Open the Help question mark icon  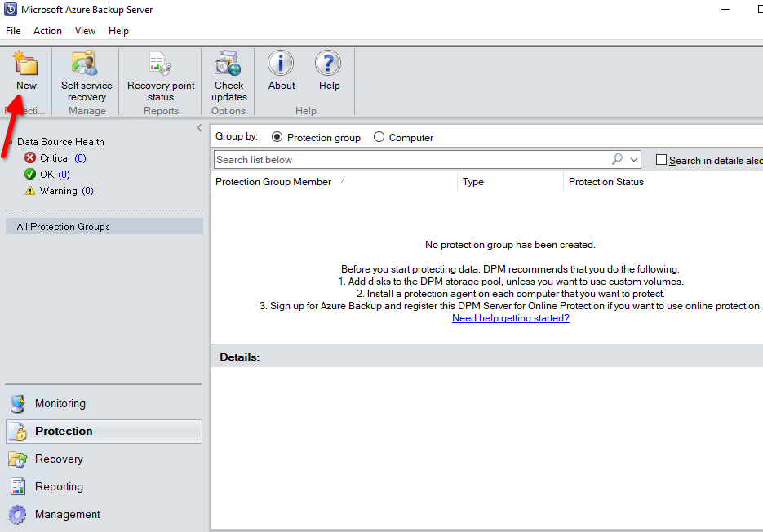point(328,64)
